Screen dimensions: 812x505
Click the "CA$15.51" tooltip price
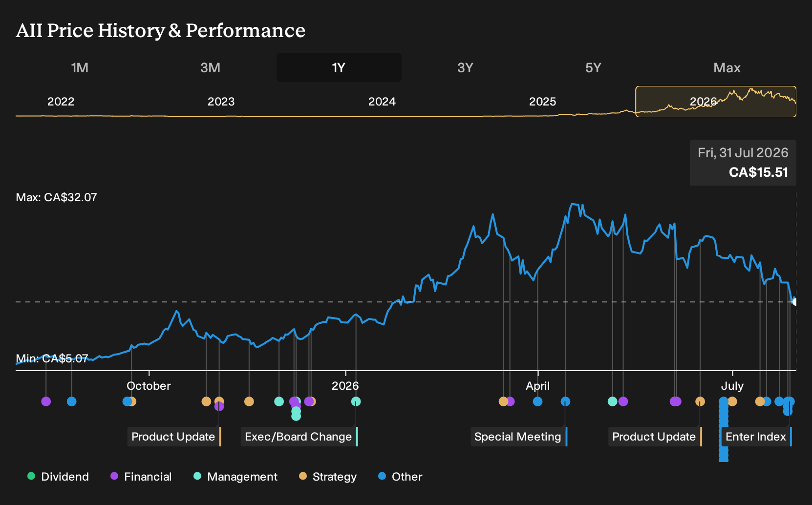click(x=758, y=172)
